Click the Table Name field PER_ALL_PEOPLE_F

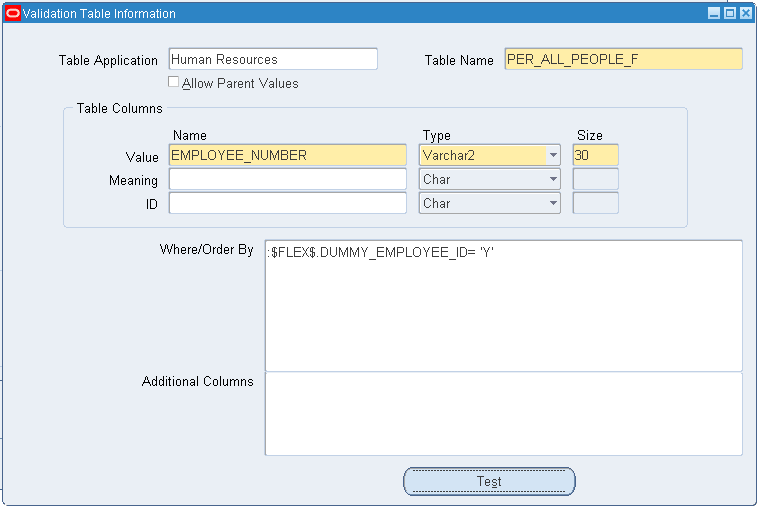tap(623, 59)
